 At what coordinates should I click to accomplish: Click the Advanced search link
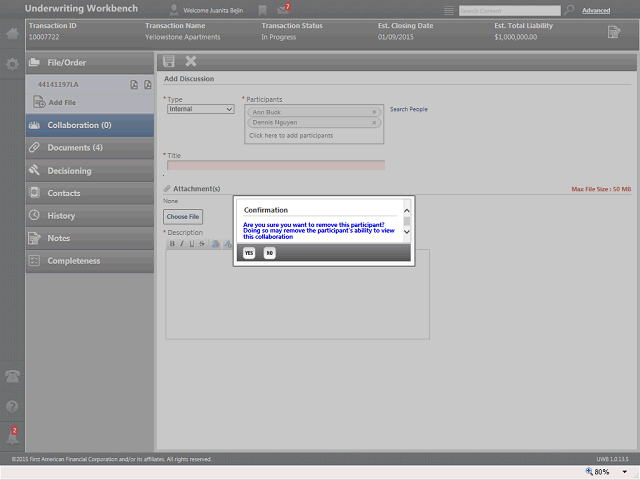click(x=596, y=11)
